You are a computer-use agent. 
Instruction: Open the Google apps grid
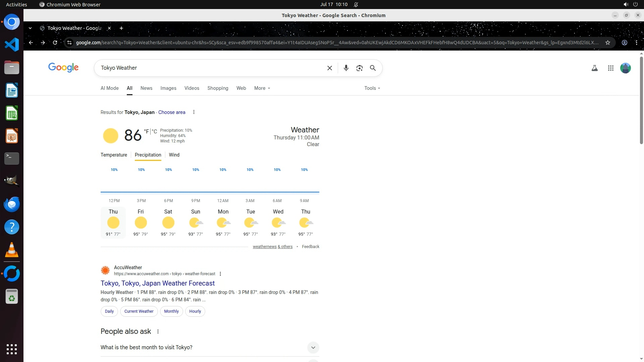click(610, 68)
